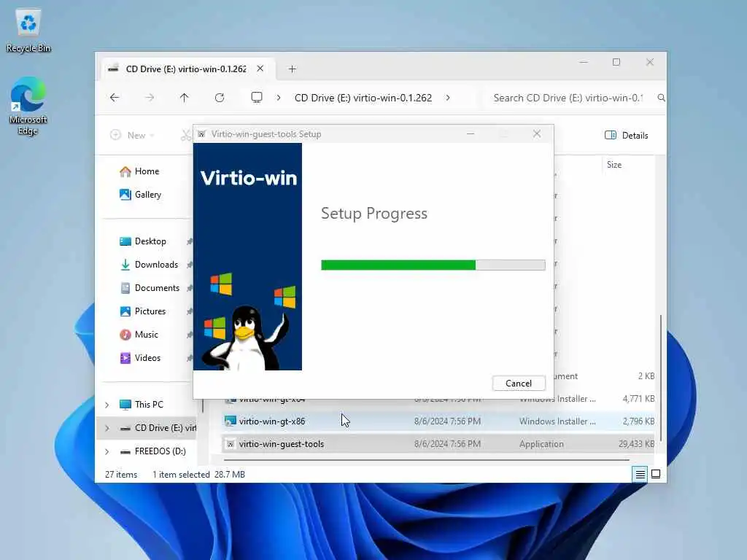
Task: Sort by the Size column header
Action: (x=614, y=165)
